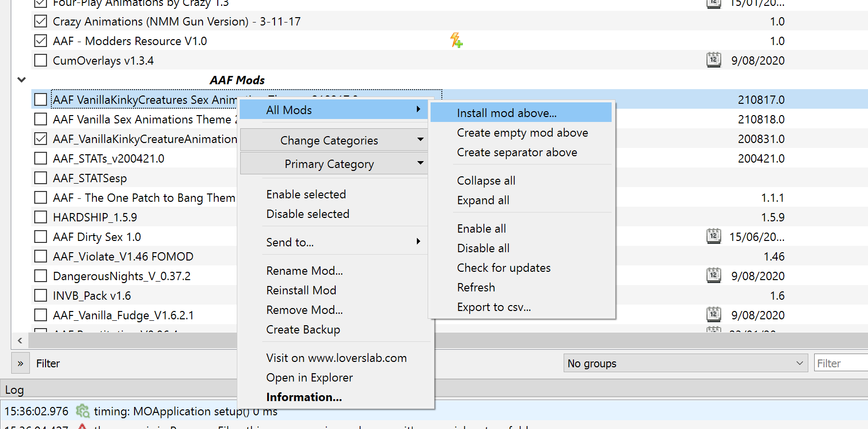Enable the CumOverlays v1.3.4 checkbox
868x429 pixels.
[41, 61]
